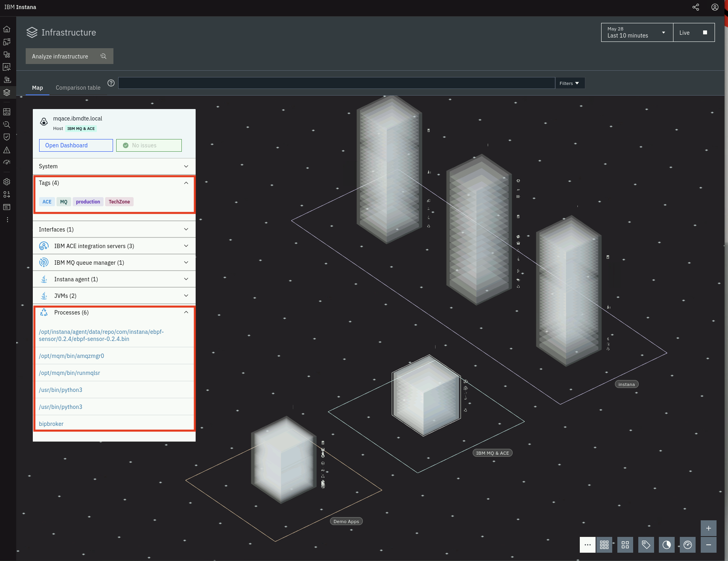The image size is (728, 561).
Task: Click the help question mark icon
Action: click(111, 83)
